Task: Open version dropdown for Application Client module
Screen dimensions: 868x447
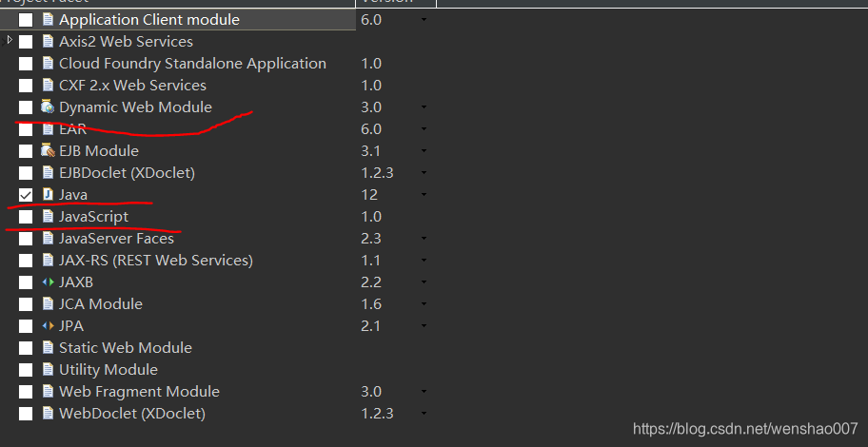Action: [424, 20]
